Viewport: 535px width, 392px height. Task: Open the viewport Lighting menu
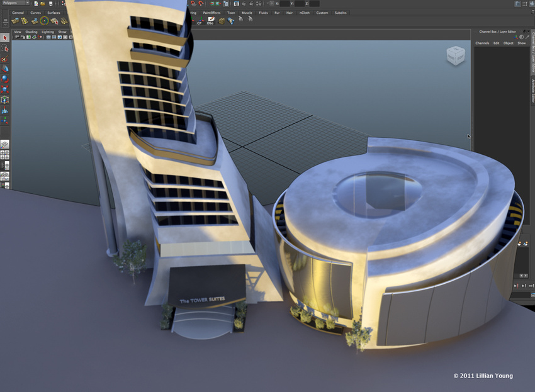pyautogui.click(x=48, y=31)
